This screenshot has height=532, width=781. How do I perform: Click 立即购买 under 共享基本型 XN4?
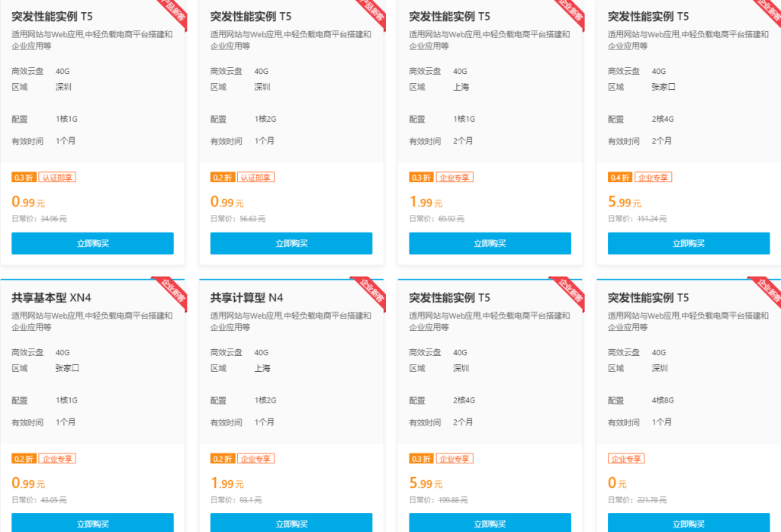tap(92, 524)
